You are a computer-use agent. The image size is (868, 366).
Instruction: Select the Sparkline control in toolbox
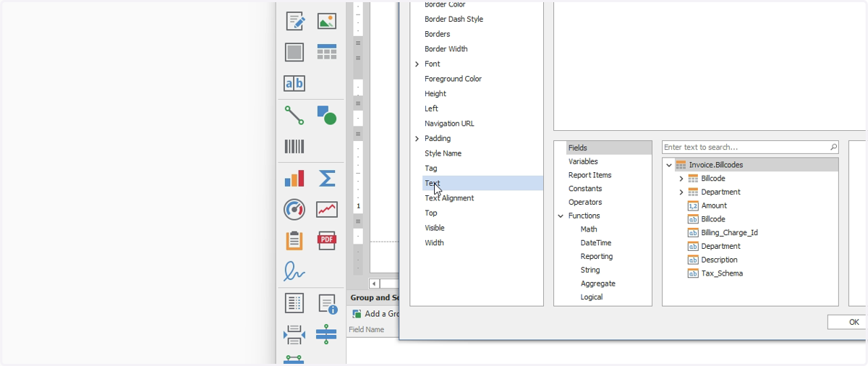pos(327,210)
